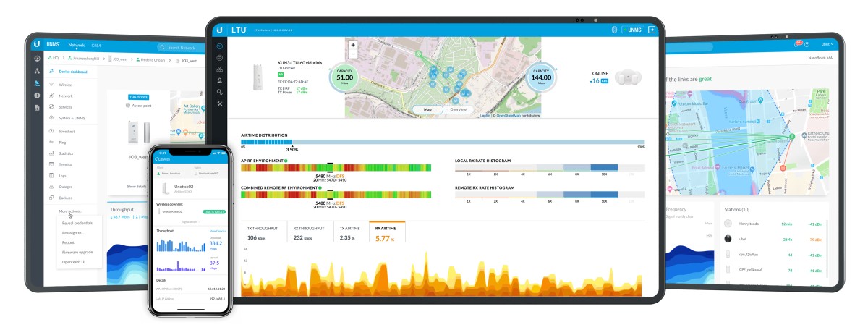
Task: Click the Ubiquiti logo on LTU tablet
Action: [x=218, y=30]
